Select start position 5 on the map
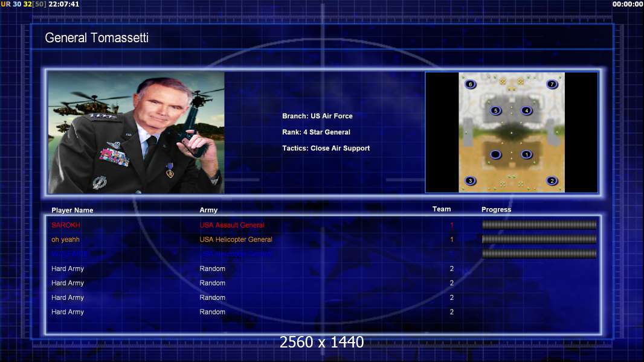644x362 pixels. [x=496, y=110]
